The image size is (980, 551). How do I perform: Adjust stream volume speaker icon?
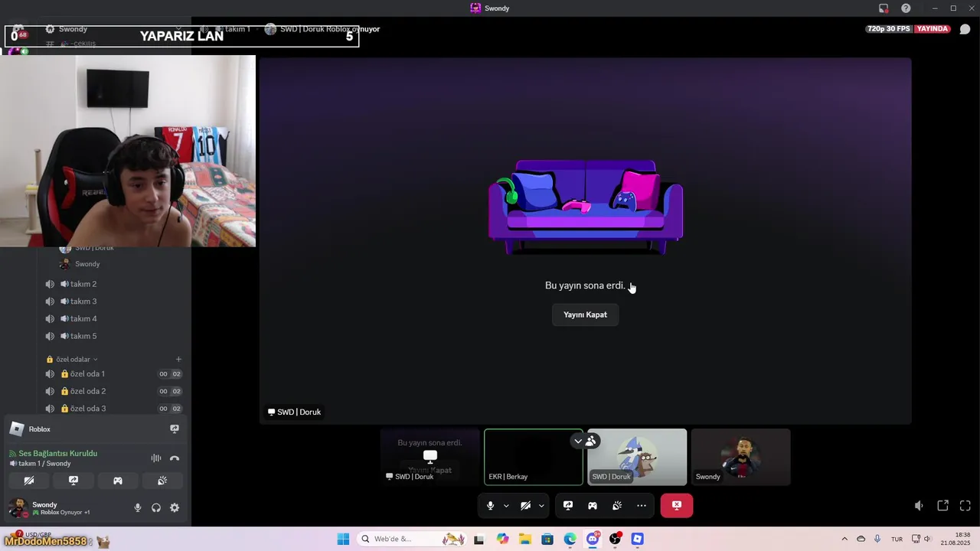point(919,506)
